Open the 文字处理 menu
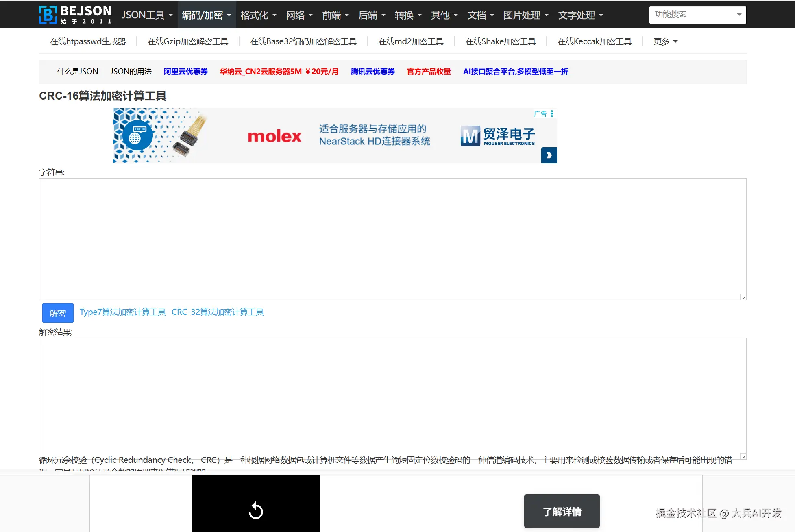The image size is (795, 532). tap(580, 15)
